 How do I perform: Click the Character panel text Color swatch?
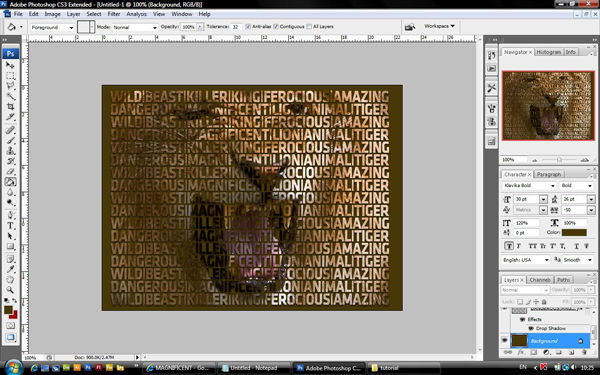574,232
